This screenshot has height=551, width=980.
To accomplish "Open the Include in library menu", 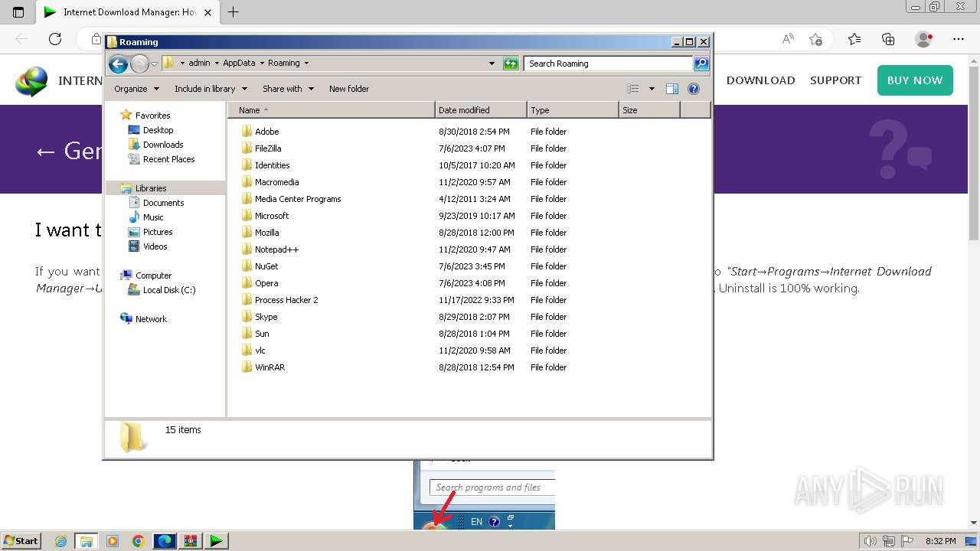I will click(x=210, y=89).
